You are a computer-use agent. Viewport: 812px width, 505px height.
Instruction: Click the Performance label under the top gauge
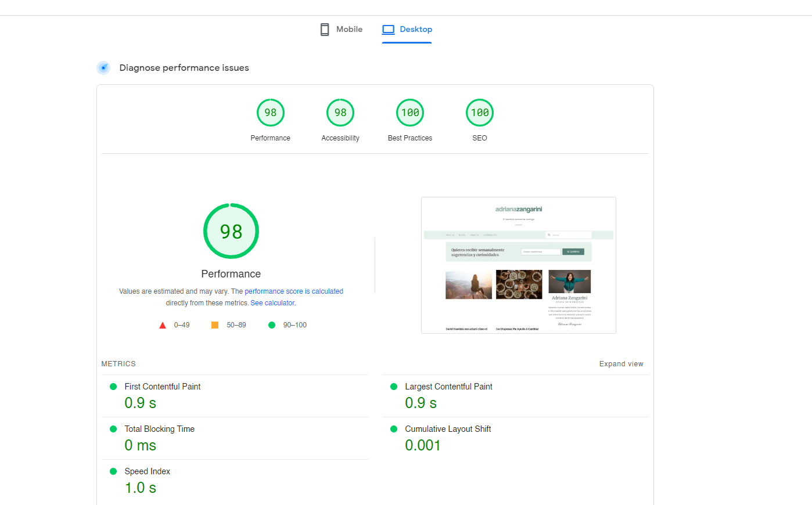tap(271, 138)
